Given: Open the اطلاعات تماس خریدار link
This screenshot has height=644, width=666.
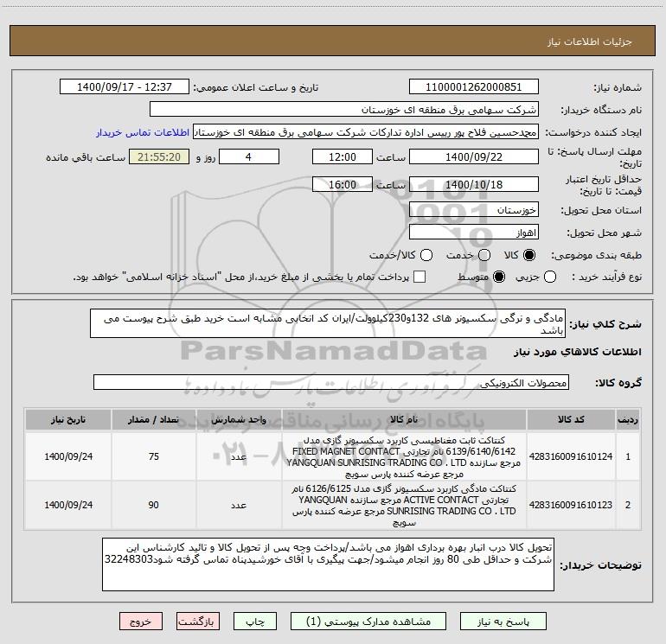Looking at the screenshot, I should click(x=143, y=132).
